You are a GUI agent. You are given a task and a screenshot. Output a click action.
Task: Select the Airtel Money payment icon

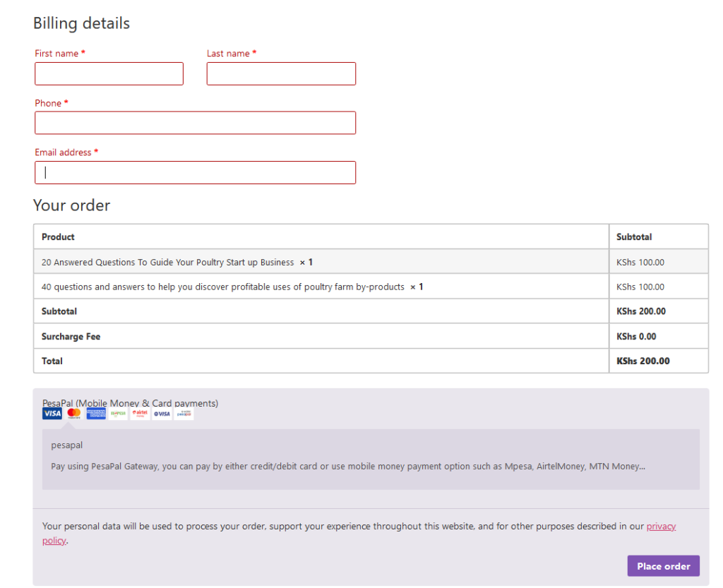point(139,413)
